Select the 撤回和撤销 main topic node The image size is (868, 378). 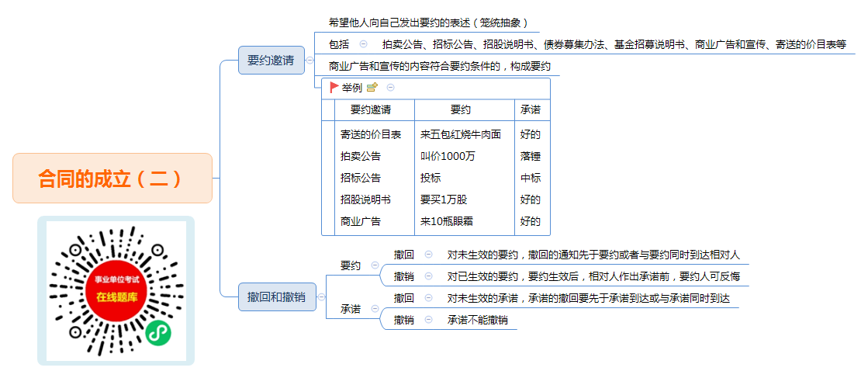[276, 297]
